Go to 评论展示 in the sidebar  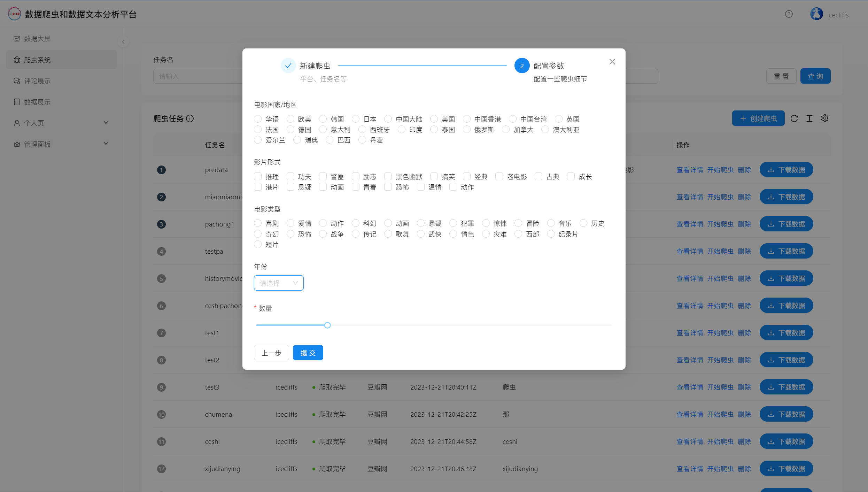(x=37, y=81)
